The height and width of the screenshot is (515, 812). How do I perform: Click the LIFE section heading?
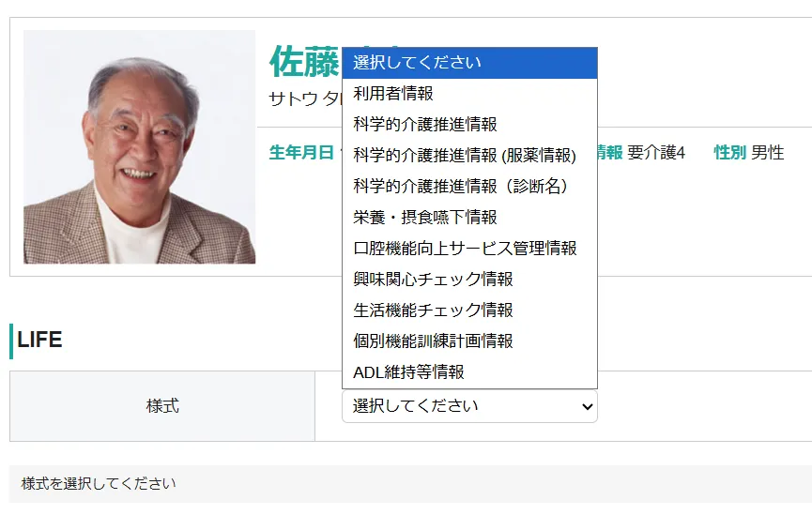(x=39, y=341)
